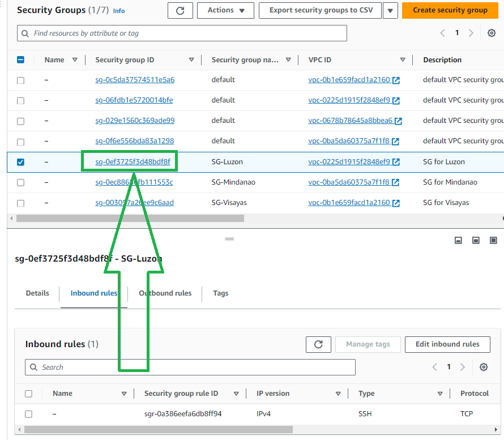Open security group sg-0ef3725f3d48bdf8f link
The width and height of the screenshot is (504, 440).
point(133,161)
